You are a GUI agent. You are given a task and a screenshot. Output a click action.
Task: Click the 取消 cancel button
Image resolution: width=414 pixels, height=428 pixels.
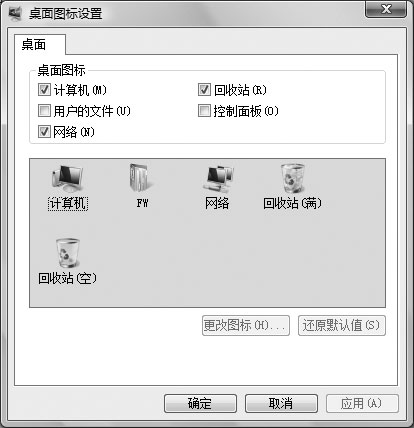coord(281,404)
